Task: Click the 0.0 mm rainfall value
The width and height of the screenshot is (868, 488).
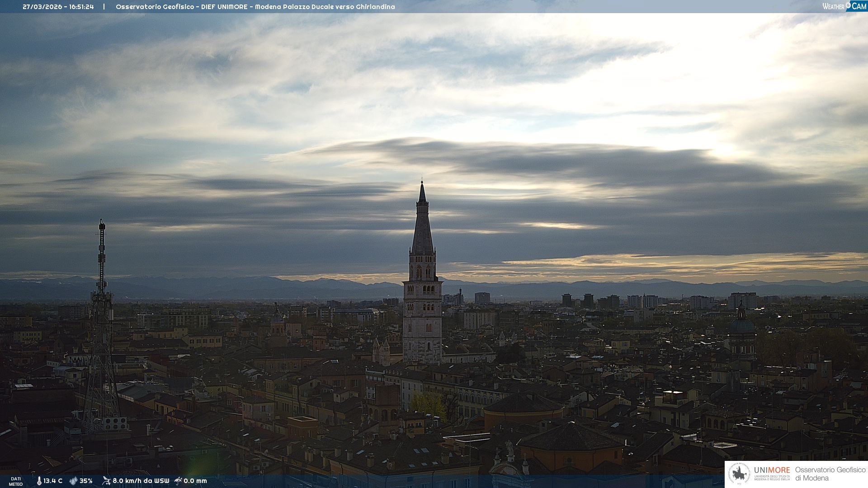Action: point(195,481)
